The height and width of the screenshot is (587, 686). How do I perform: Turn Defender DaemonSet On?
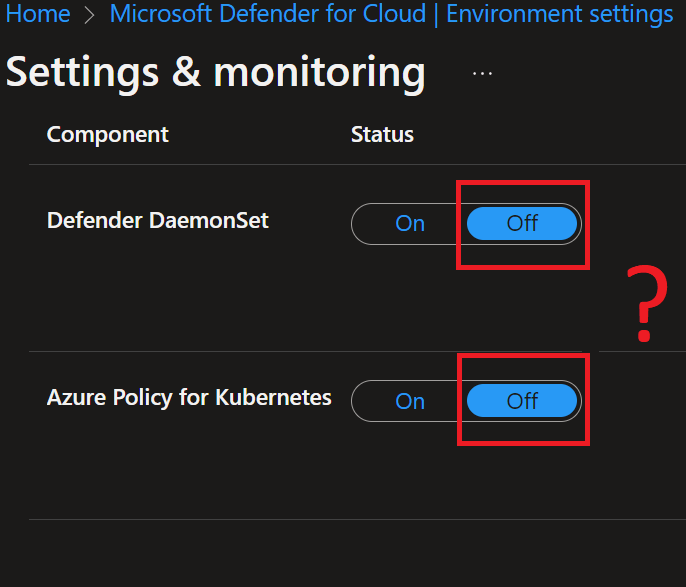click(410, 224)
